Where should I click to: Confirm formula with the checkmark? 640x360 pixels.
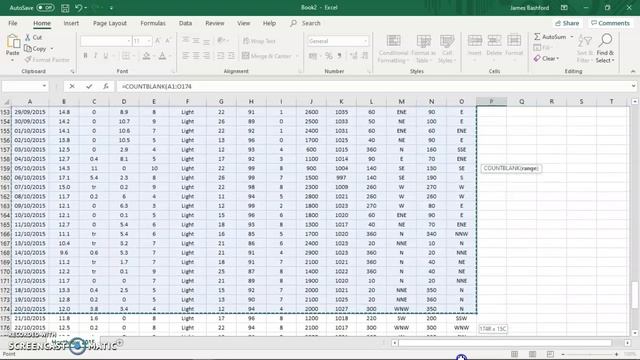[x=89, y=86]
